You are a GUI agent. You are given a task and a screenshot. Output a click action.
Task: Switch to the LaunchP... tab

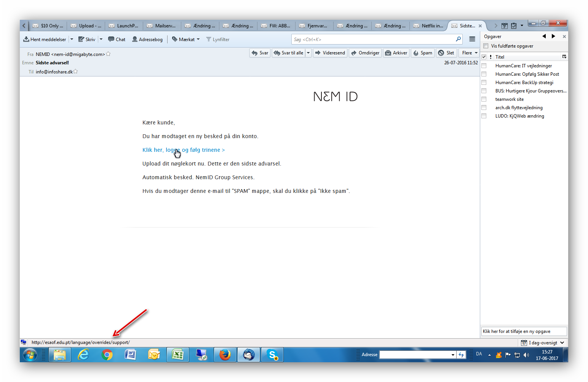(x=124, y=26)
